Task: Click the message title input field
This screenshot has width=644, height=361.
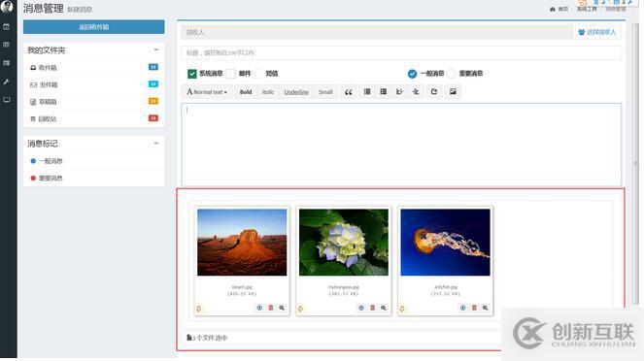Action: pyautogui.click(x=401, y=52)
